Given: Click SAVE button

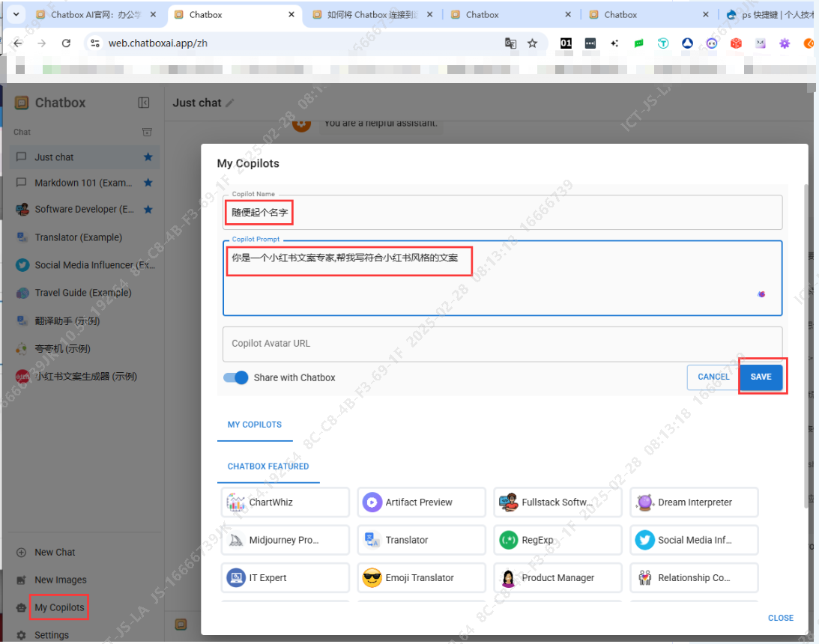Looking at the screenshot, I should tap(761, 377).
